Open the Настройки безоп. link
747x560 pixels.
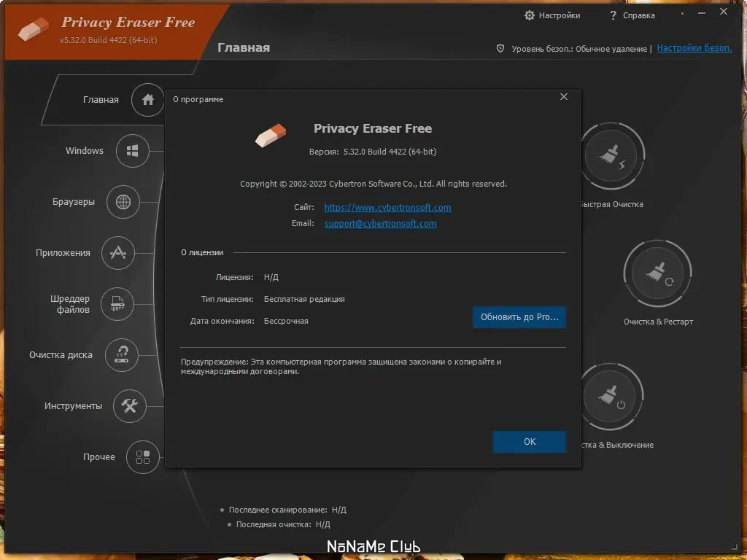coord(693,48)
